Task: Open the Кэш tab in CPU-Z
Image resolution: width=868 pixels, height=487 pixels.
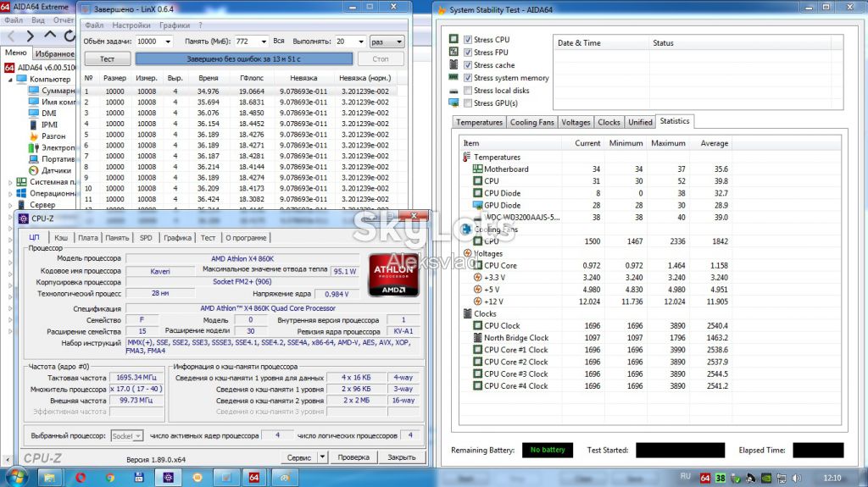Action: (x=61, y=238)
